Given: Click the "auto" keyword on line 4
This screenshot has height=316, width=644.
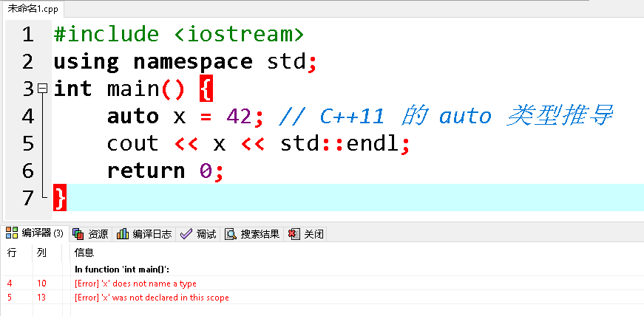Looking at the screenshot, I should (133, 116).
